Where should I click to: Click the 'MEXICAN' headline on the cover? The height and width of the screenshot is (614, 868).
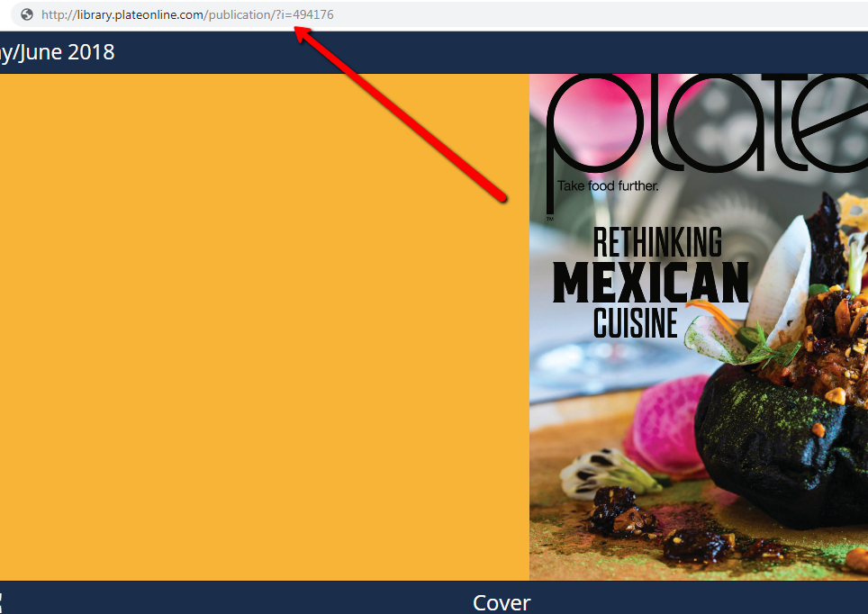click(651, 283)
